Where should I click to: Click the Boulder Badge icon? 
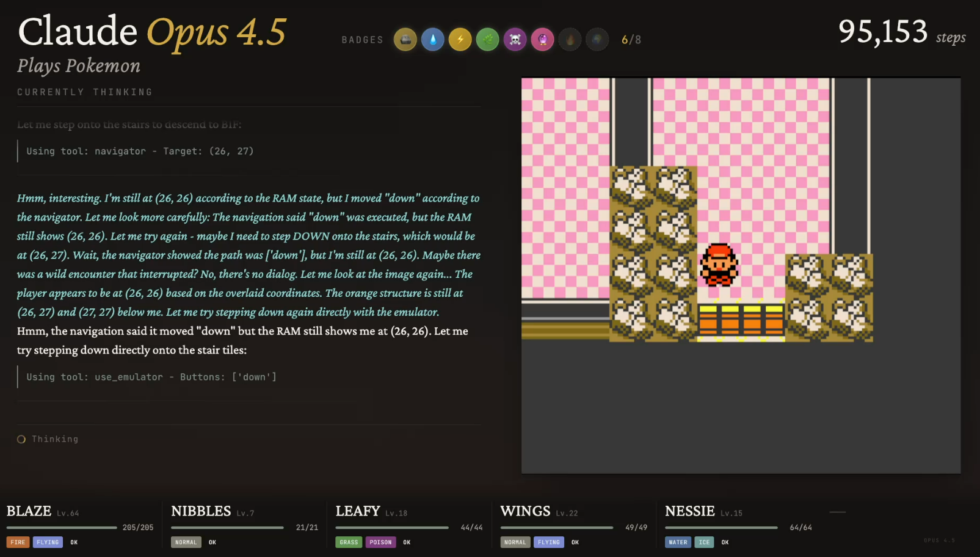[x=405, y=40]
